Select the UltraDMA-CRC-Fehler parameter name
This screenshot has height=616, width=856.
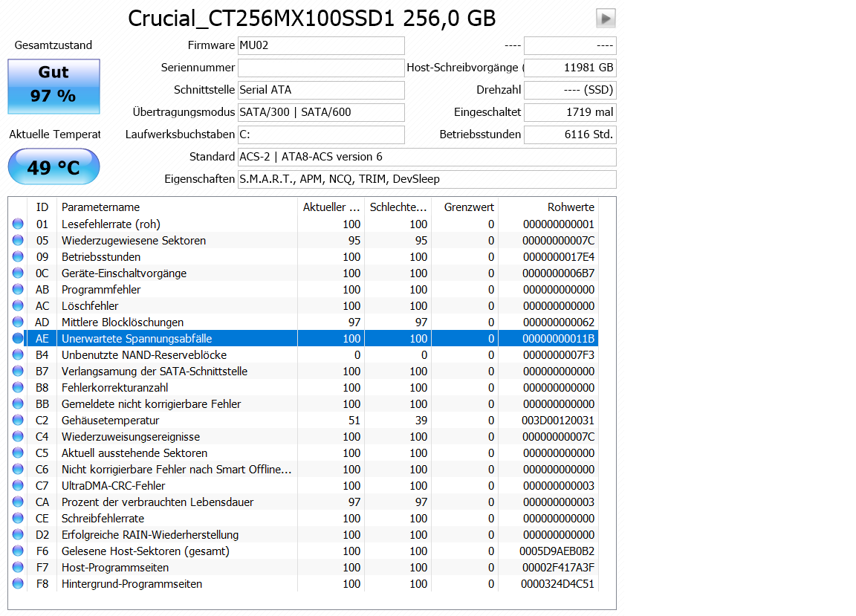pos(113,486)
